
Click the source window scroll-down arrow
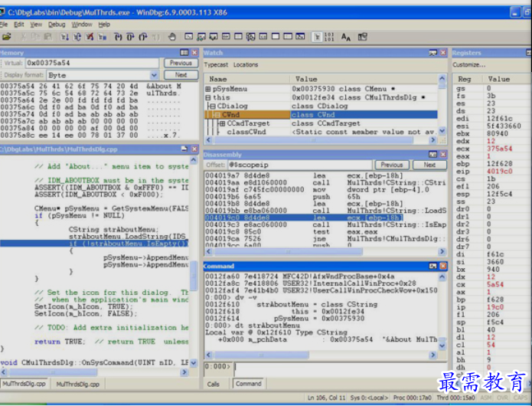coord(194,363)
